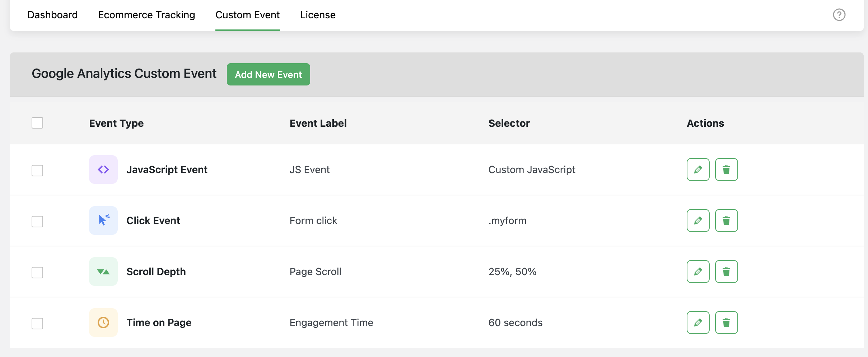Delete the JavaScript Event row
Viewport: 868px width, 357px height.
click(x=726, y=170)
